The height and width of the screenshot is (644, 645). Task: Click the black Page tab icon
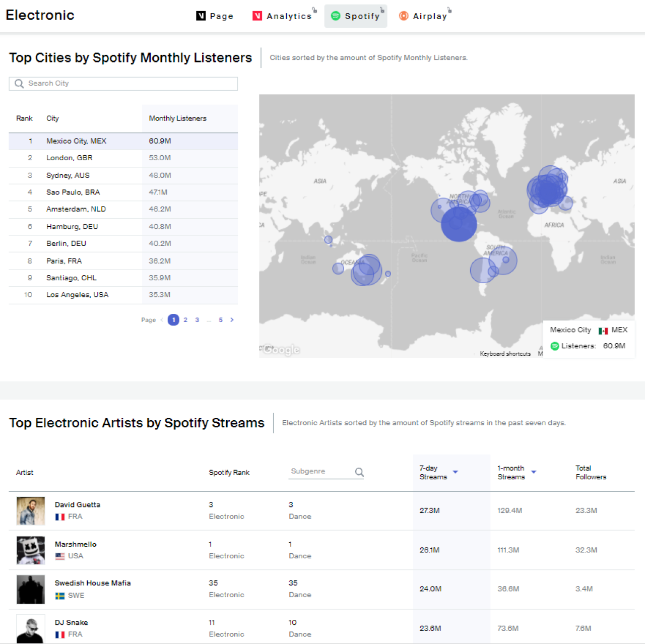201,16
